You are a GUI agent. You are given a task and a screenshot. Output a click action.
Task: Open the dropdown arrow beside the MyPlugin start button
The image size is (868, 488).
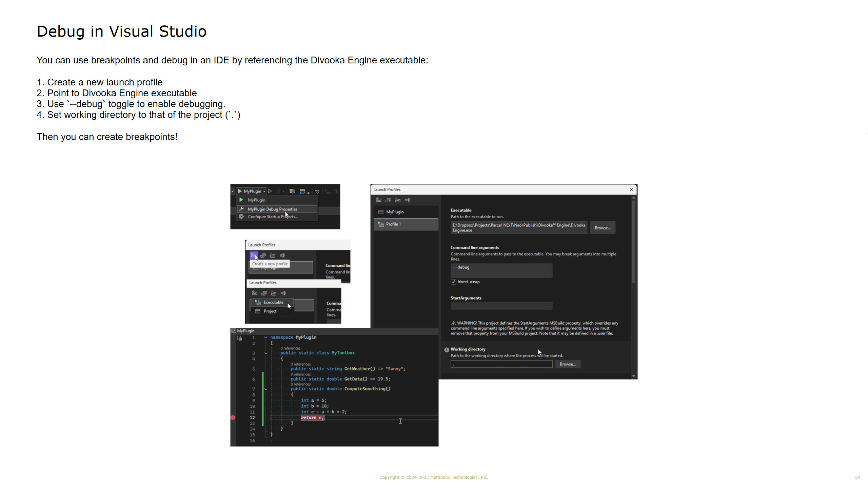point(264,191)
